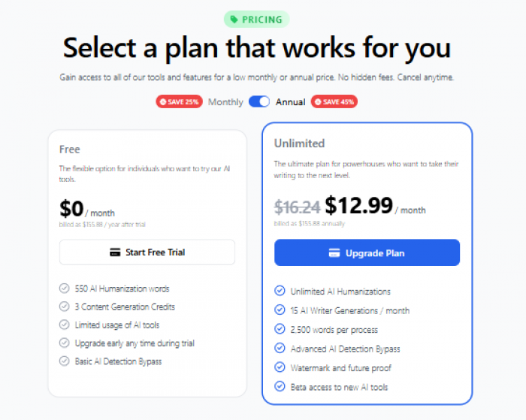Click the credit card icon in Start Free Trial
526x420 pixels.
point(115,252)
